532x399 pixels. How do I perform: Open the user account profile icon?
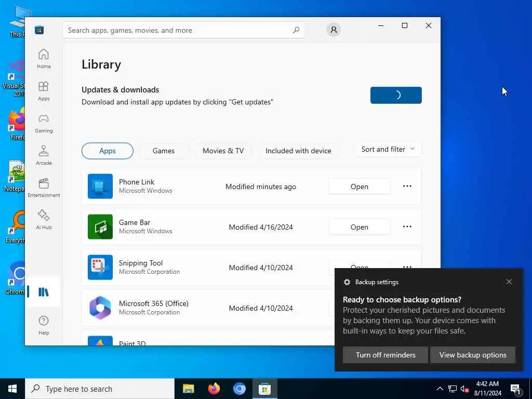(334, 30)
